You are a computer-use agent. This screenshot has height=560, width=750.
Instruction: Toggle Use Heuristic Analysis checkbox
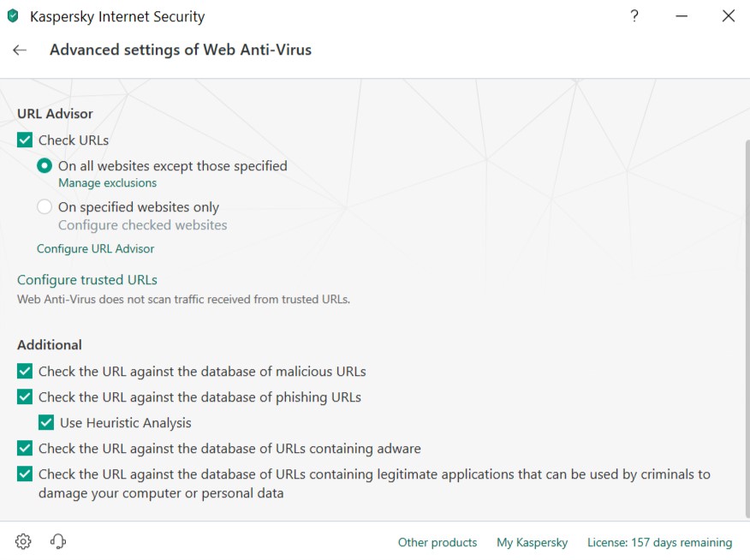click(46, 423)
